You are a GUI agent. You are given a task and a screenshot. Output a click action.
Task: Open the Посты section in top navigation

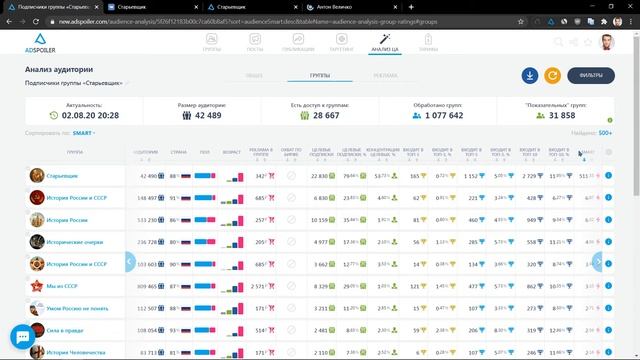pyautogui.click(x=255, y=42)
